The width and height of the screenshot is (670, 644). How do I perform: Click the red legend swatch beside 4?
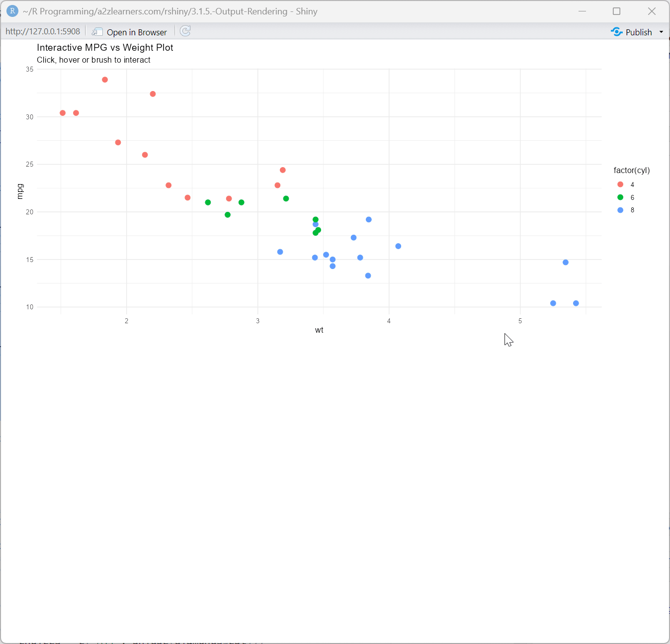tap(619, 184)
